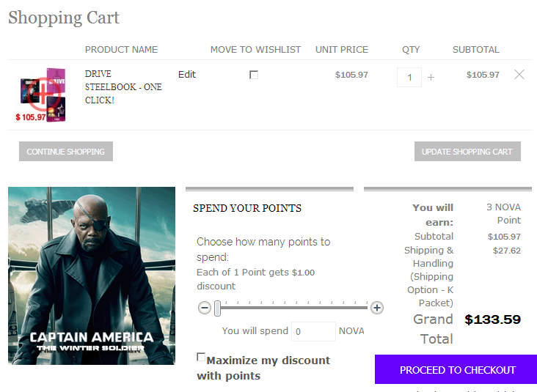Click the unit price $105.97 in row
Viewport: 537px width, 392px height.
[351, 75]
